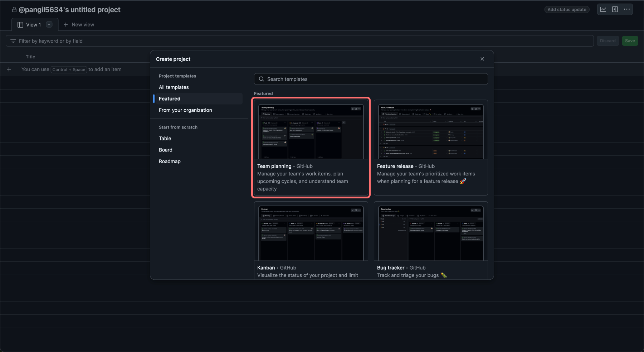Open View 1 options dropdown arrow
The height and width of the screenshot is (352, 644).
tap(49, 24)
